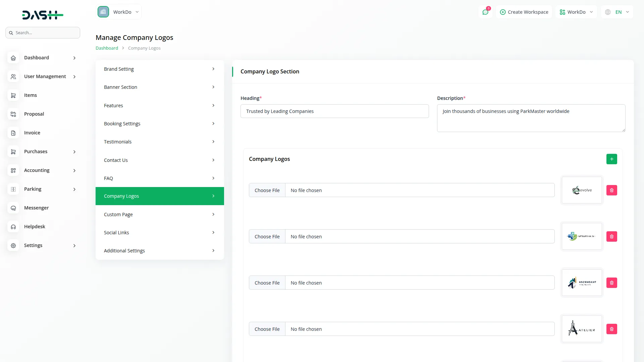Open the chat messages icon in header
This screenshot has height=362, width=644.
pos(485,12)
